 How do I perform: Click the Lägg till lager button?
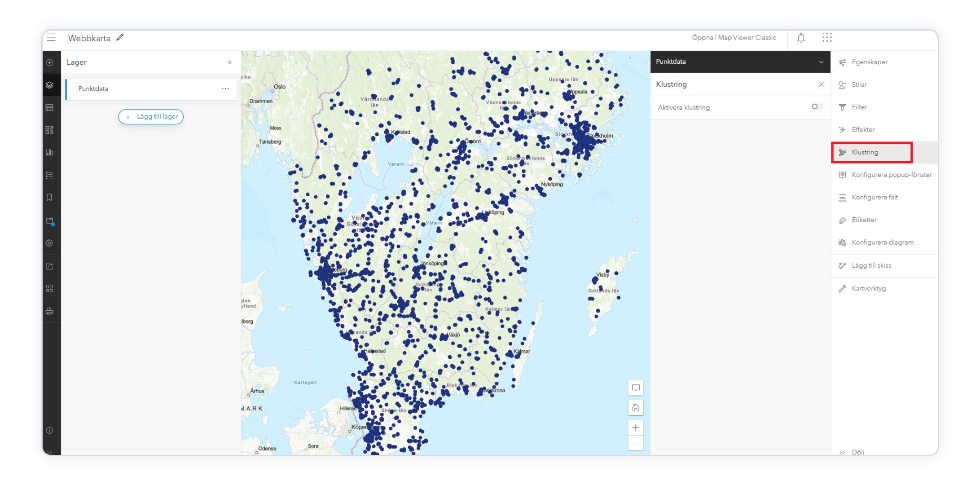click(151, 117)
